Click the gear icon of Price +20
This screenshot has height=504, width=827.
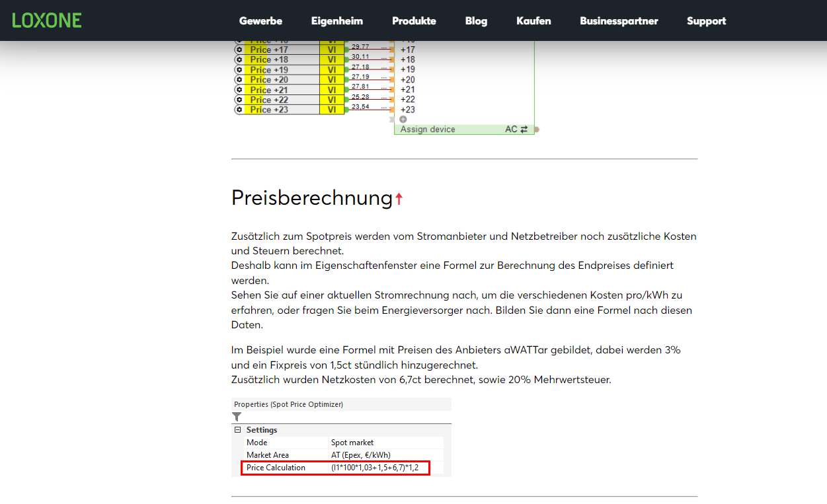pos(239,79)
